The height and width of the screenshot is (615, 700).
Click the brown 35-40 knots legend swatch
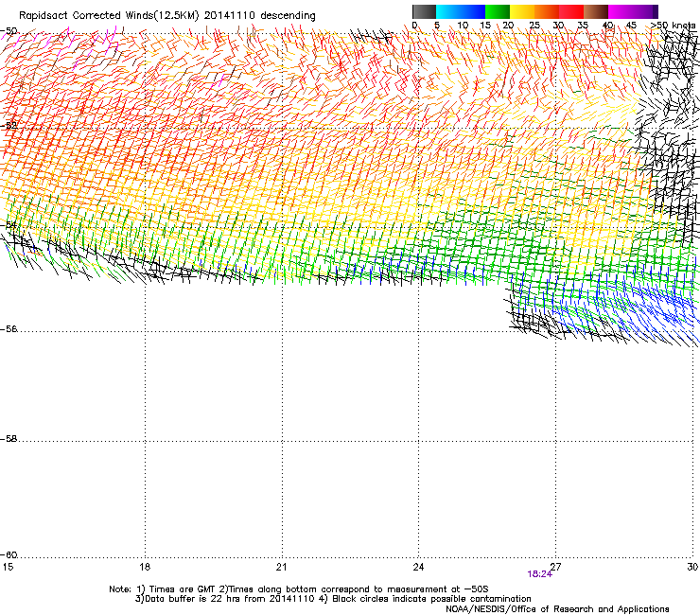click(596, 11)
